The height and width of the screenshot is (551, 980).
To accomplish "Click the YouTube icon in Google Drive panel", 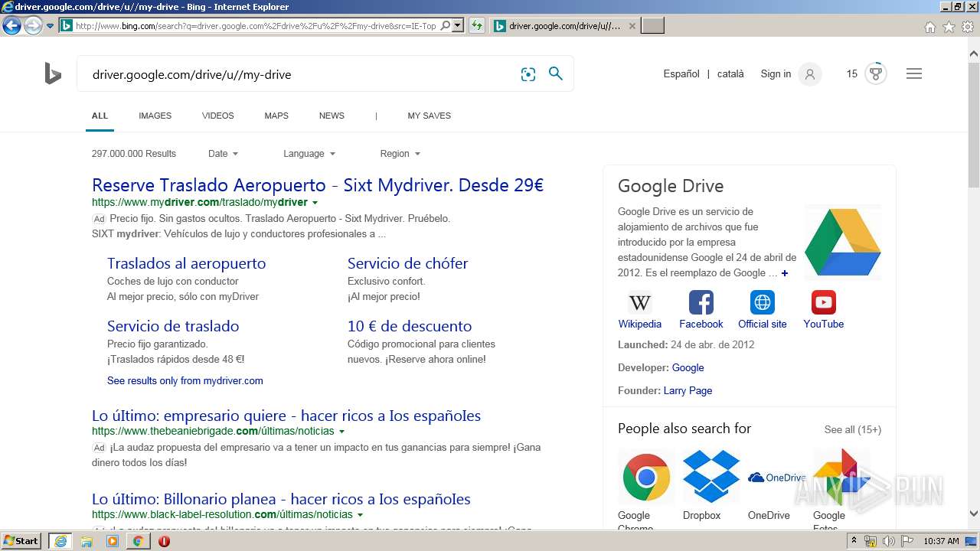I will pos(824,302).
